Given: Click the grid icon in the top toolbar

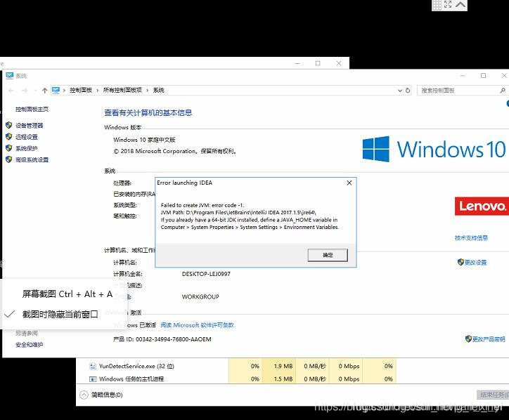Looking at the screenshot, I should [437, 5].
